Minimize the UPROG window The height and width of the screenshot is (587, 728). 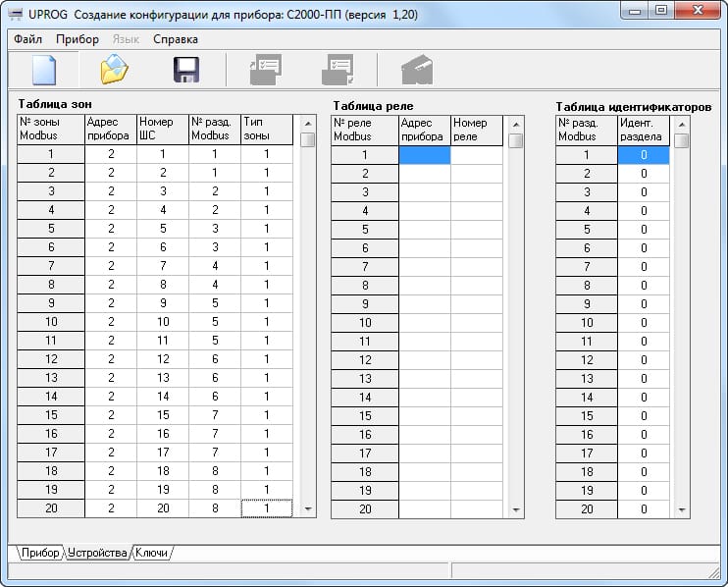635,11
